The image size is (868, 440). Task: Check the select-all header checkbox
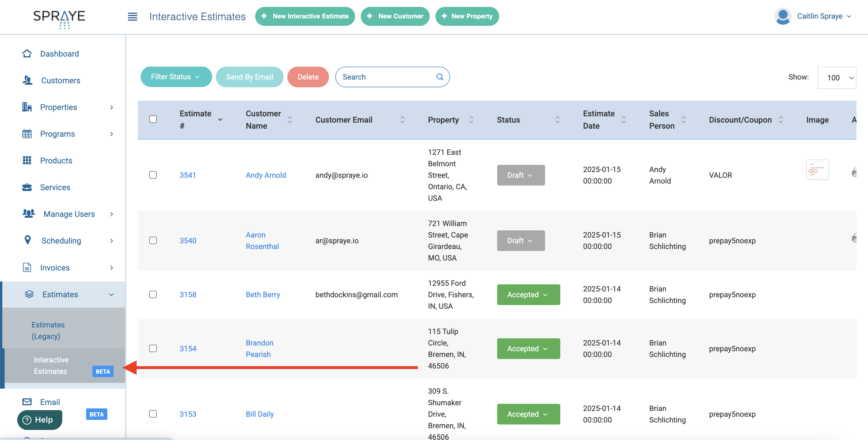(153, 119)
